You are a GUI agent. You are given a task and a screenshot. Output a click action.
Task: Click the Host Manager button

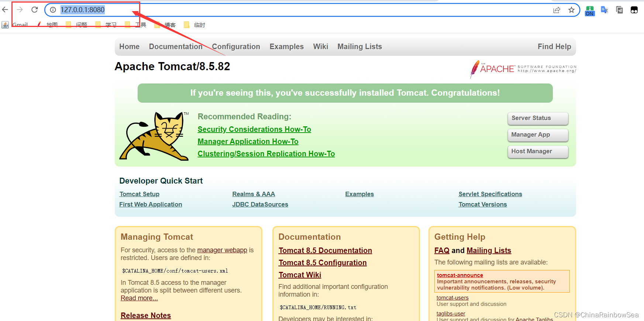point(538,151)
